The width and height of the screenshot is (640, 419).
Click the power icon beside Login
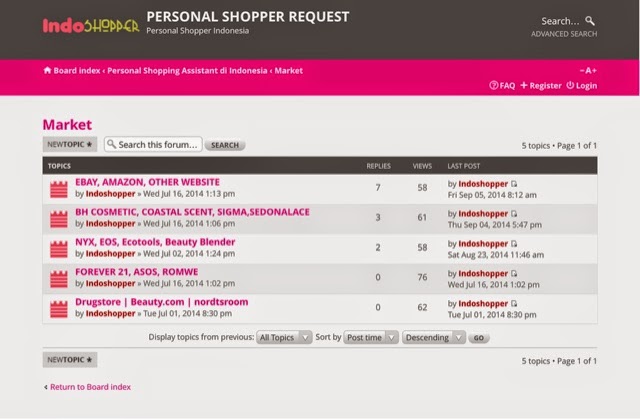pyautogui.click(x=570, y=85)
